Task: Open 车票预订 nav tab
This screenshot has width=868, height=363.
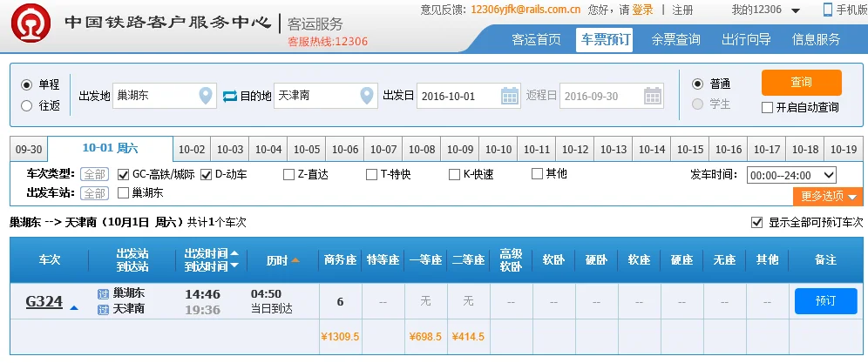Action: tap(605, 39)
